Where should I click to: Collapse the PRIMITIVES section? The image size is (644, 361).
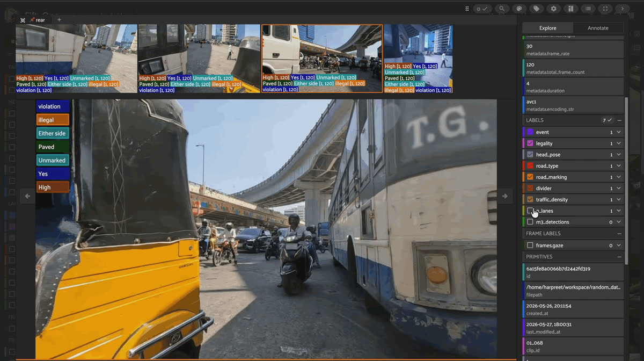point(619,257)
